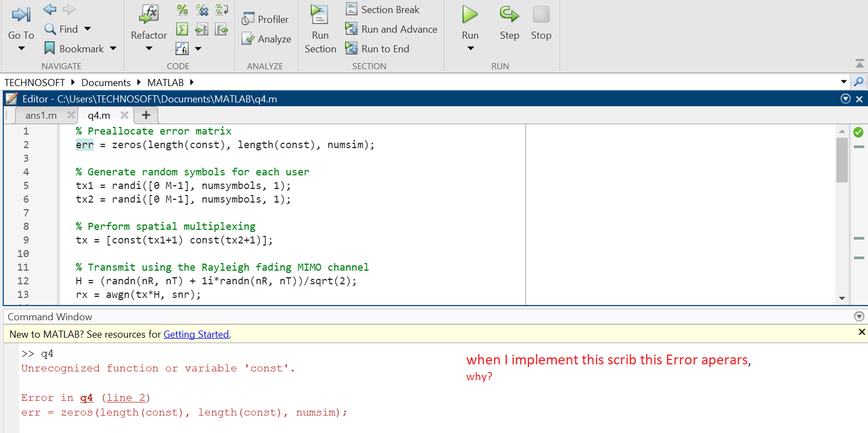
Task: Collapse the toolstrip with the arrow icon
Action: (x=860, y=63)
